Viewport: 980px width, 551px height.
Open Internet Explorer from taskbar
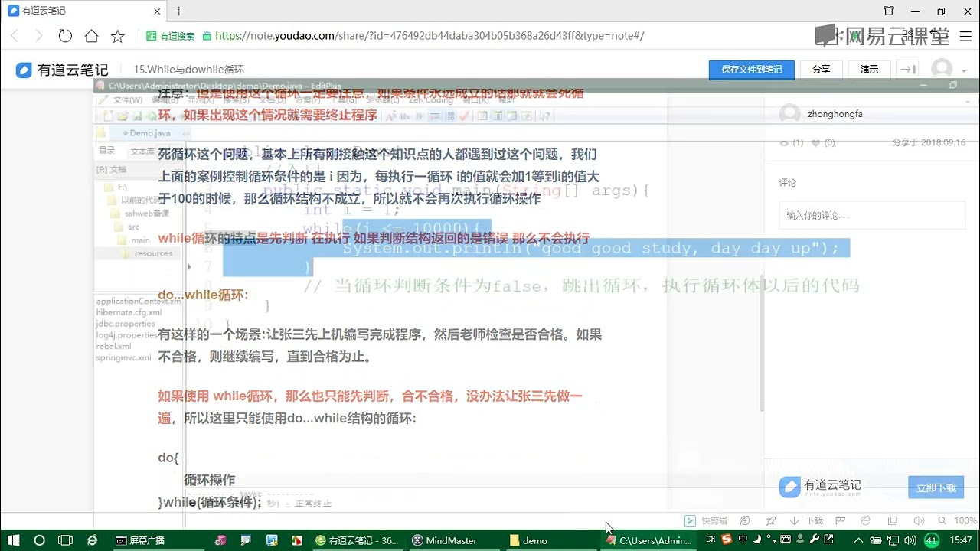click(x=92, y=540)
